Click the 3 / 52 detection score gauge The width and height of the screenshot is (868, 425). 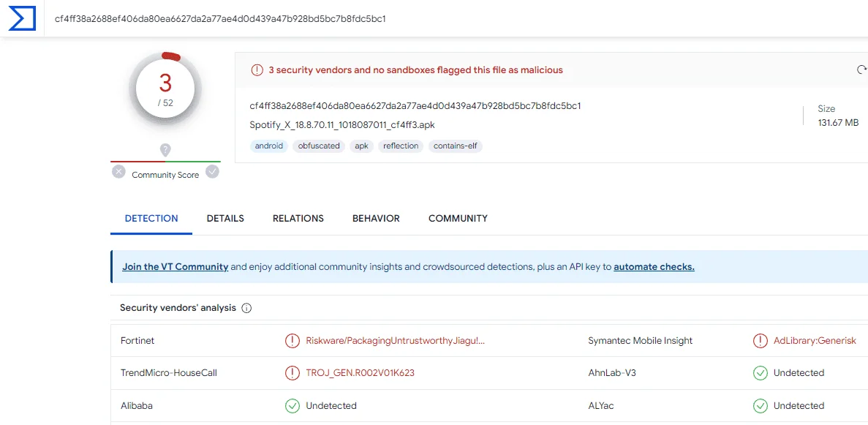(x=165, y=88)
